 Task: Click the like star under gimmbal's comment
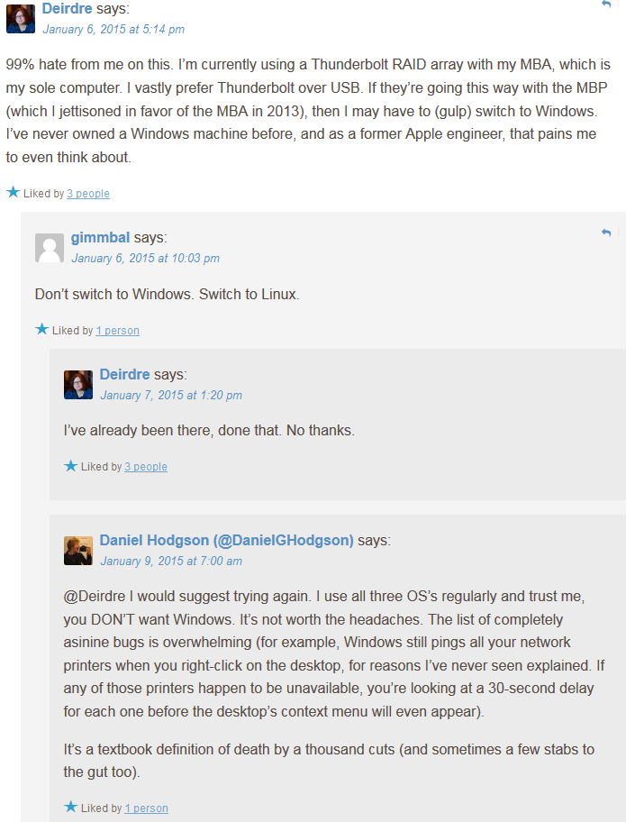click(x=42, y=329)
